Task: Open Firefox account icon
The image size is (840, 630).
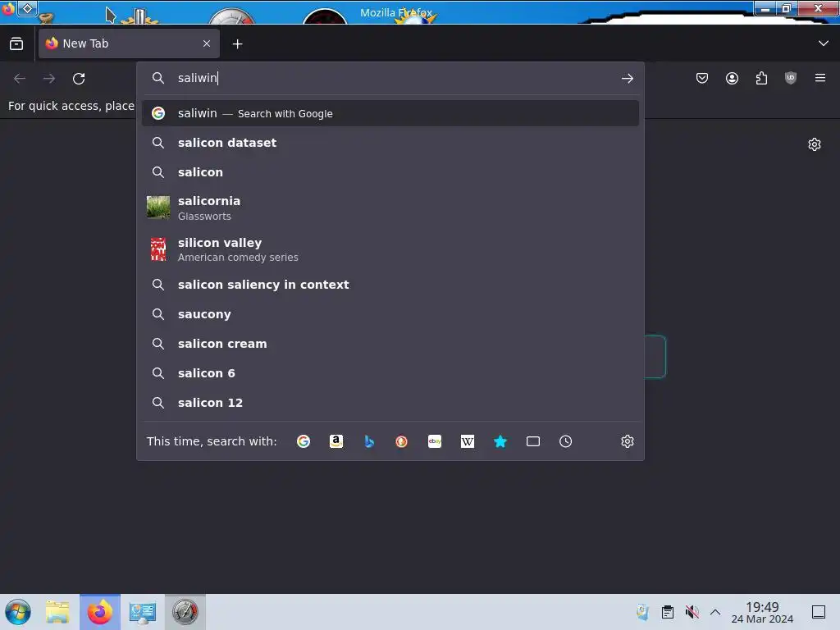Action: (732, 78)
